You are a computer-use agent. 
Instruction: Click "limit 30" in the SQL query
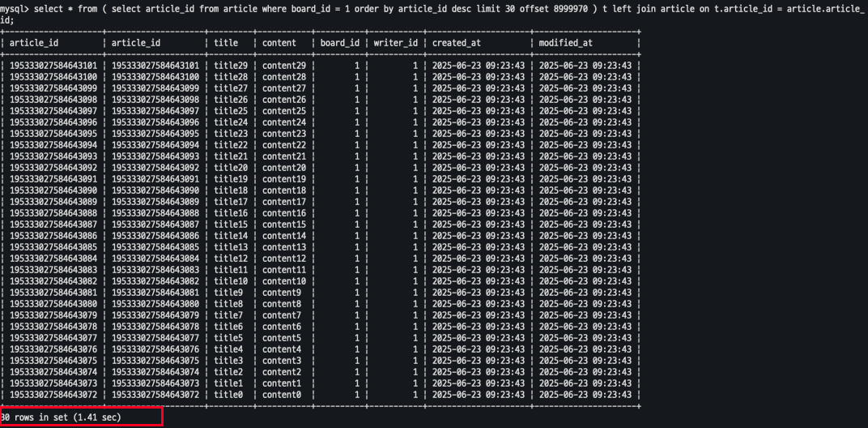491,10
